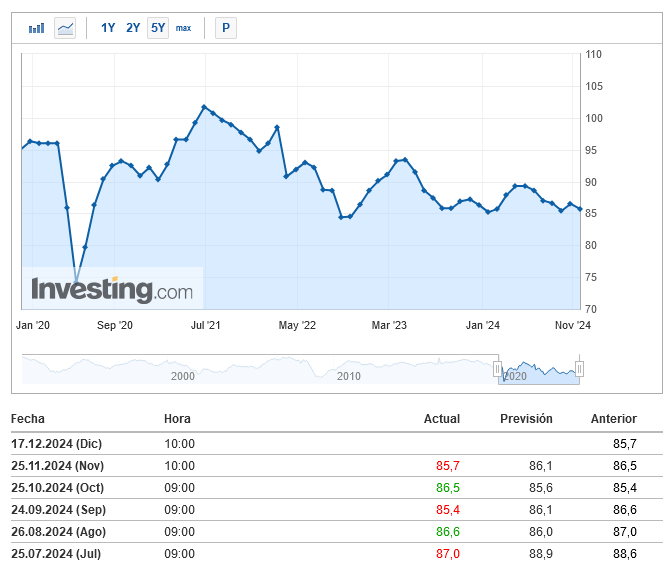Click the Hora column header

(177, 419)
